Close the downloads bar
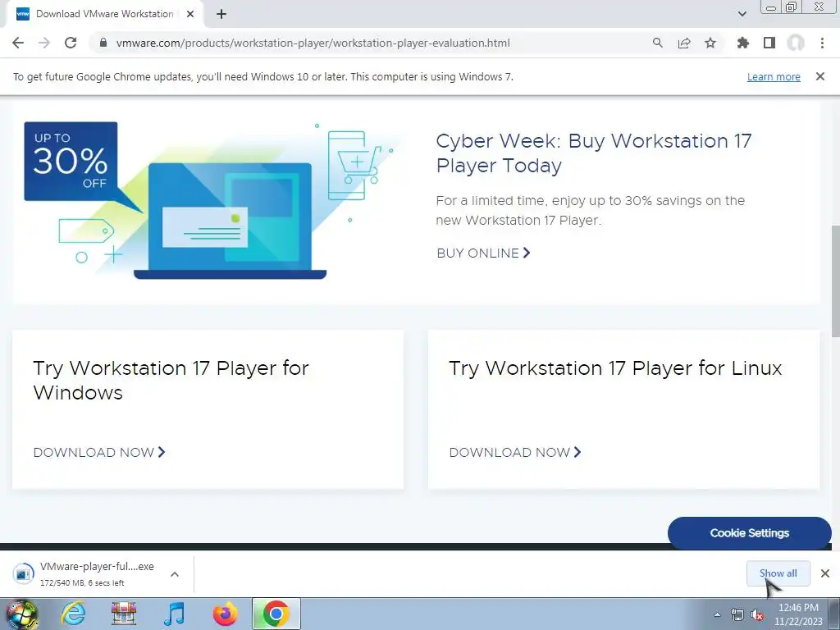Viewport: 840px width, 630px height. (825, 573)
